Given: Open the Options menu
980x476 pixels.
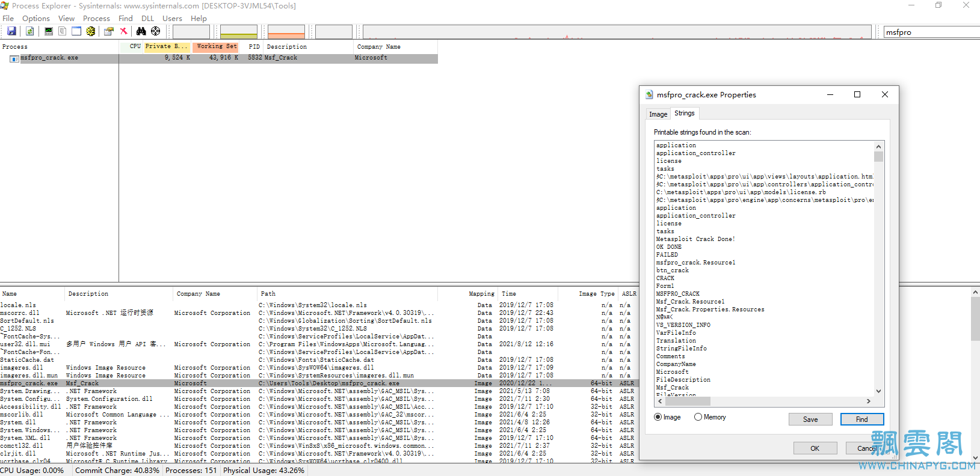Looking at the screenshot, I should (36, 19).
